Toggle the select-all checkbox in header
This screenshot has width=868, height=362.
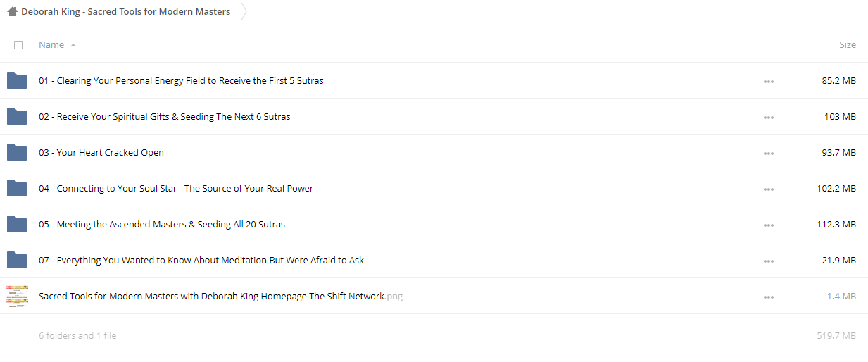tap(18, 45)
